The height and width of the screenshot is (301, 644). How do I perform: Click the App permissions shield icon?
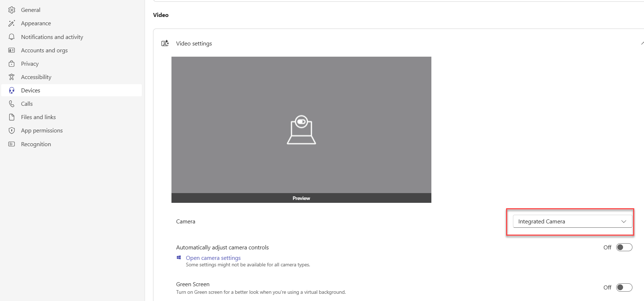(12, 130)
